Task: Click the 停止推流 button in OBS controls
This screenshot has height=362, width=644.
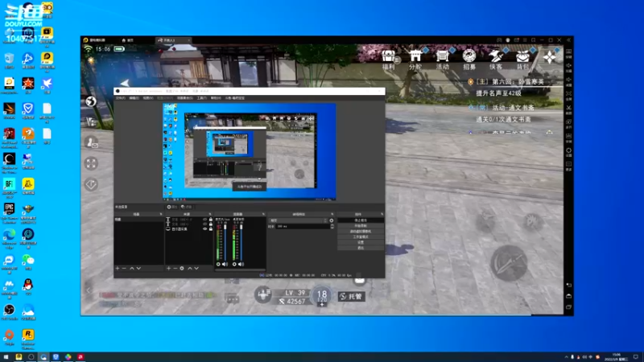Action: [x=361, y=220]
